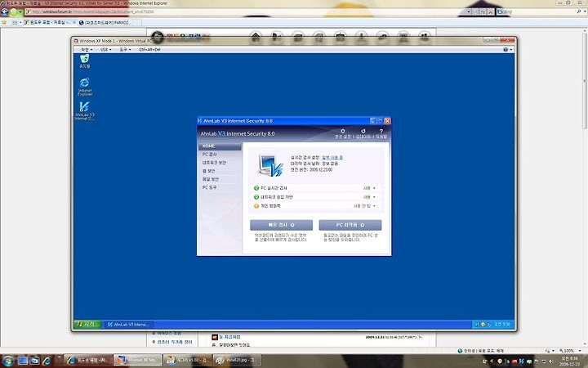This screenshot has width=588, height=368.
Task: Click the V3 icon in XP system tray
Action: point(478,325)
